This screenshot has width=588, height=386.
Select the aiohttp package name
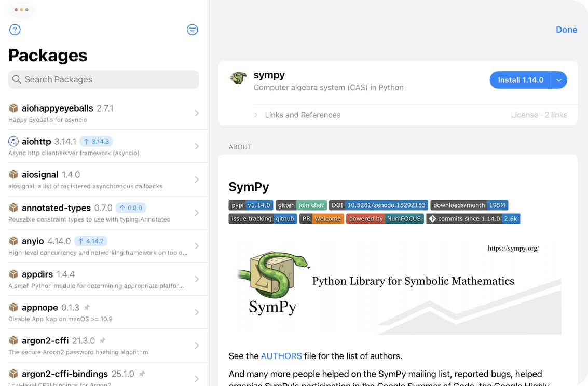tap(36, 141)
